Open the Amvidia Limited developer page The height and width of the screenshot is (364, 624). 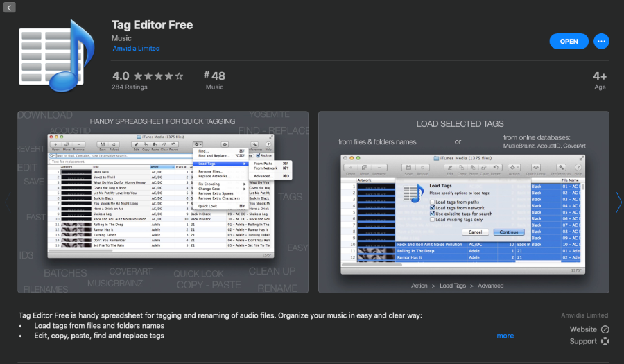pyautogui.click(x=136, y=48)
